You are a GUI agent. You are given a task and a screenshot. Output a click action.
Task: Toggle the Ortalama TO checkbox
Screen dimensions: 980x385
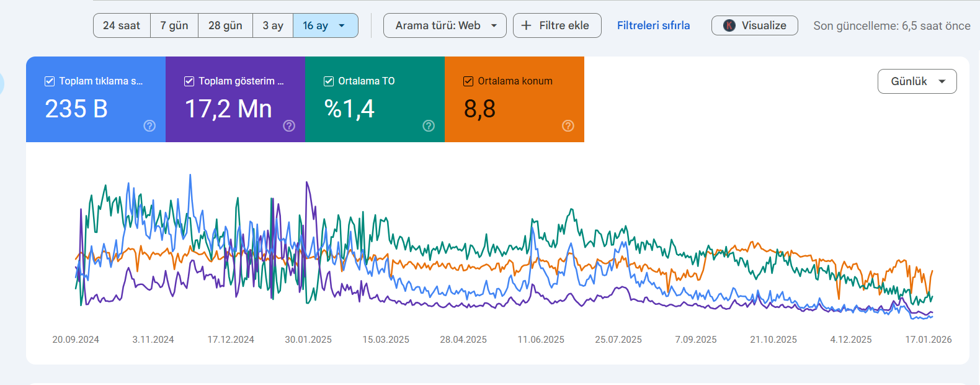329,81
